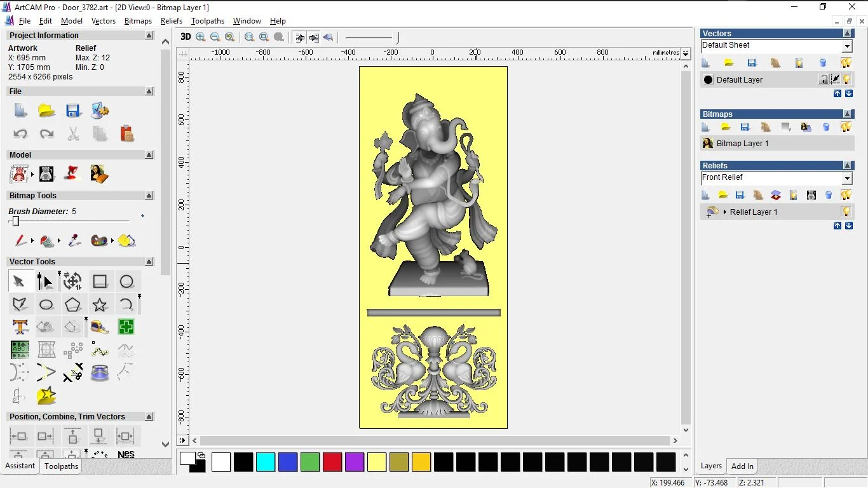868x488 pixels.
Task: Click the Lights and Material lamp icon
Action: (x=72, y=173)
